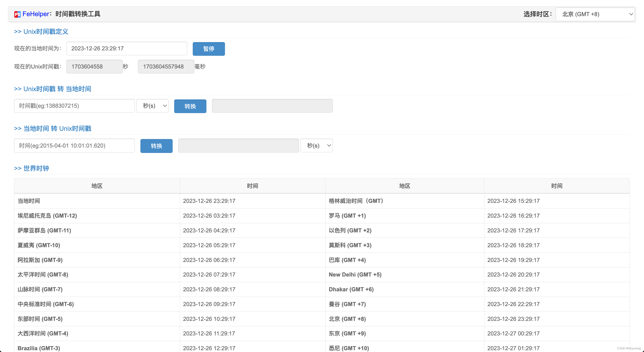Click 埃尼威托克岛 (GMT-12) row label
644x352 pixels.
(47, 216)
